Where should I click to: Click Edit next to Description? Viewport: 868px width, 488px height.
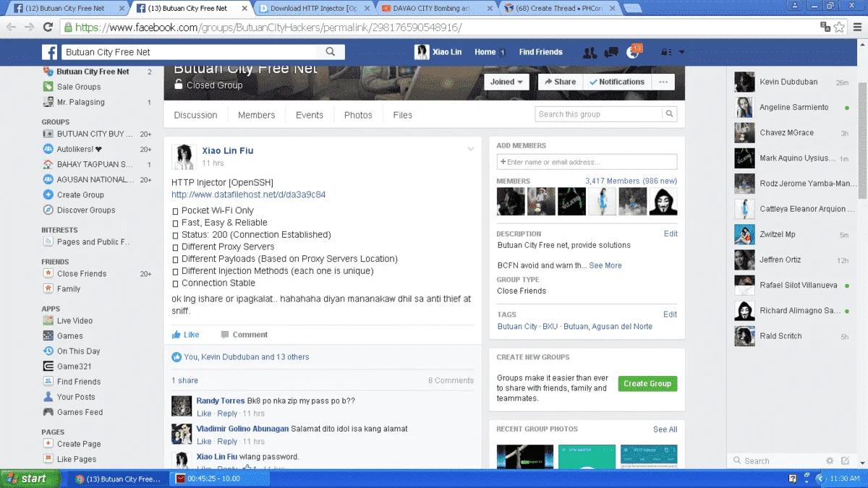click(x=671, y=234)
